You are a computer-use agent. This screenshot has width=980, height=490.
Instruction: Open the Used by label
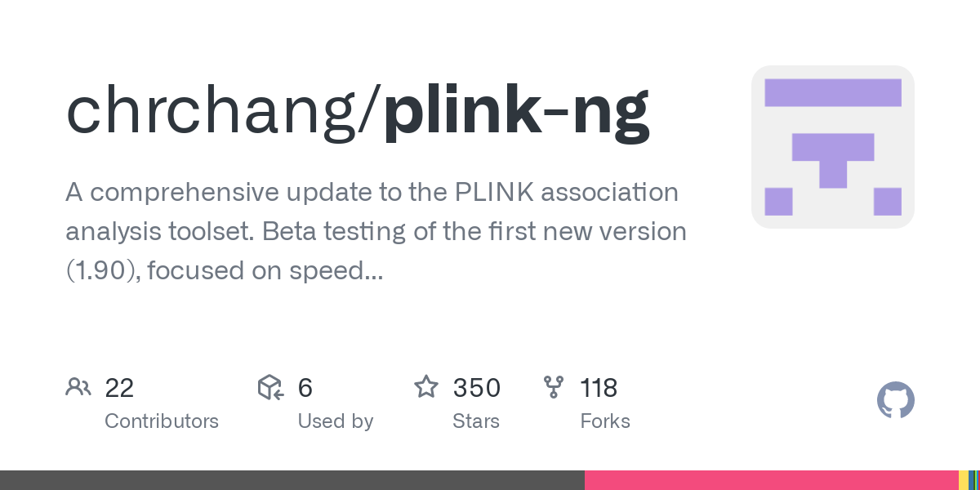point(335,421)
